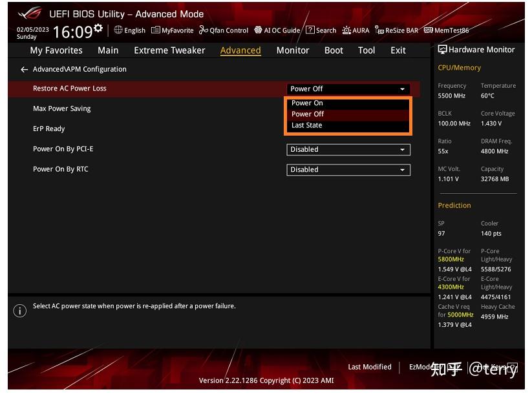
Task: Click the Last Modified button
Action: pos(369,367)
